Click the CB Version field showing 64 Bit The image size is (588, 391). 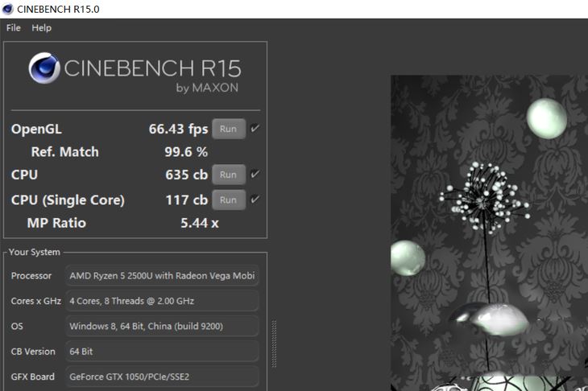coord(162,352)
